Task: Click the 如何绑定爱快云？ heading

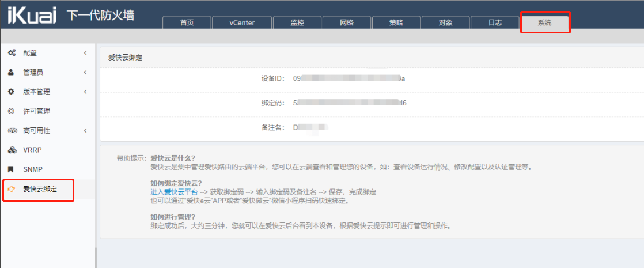Action: point(177,183)
